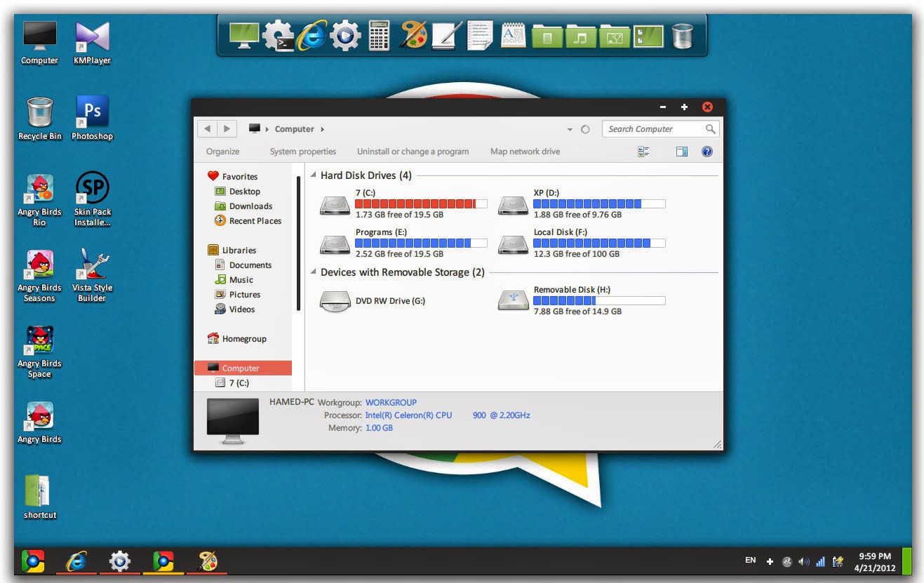Select the Angry Birds Rio shortcut
Viewport: 924px width, 583px height.
pos(39,199)
